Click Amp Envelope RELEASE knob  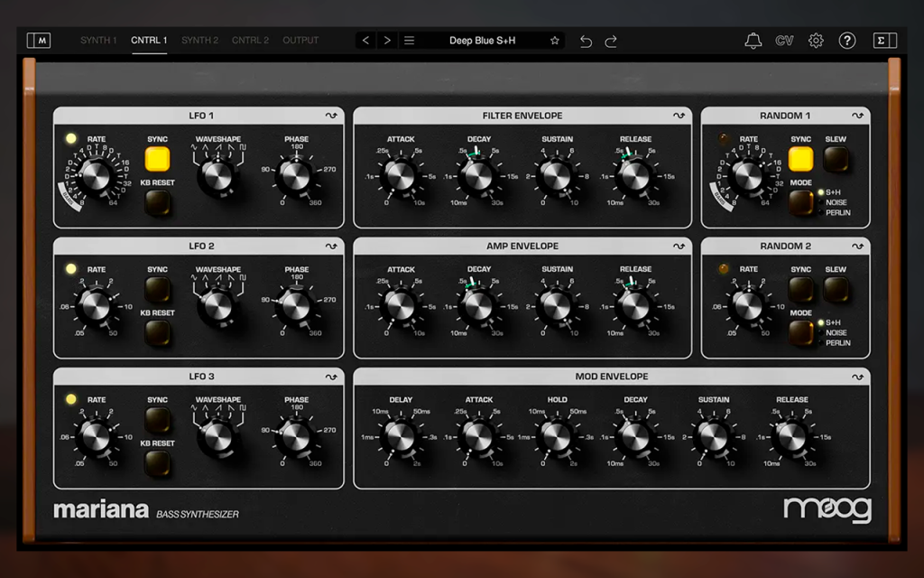tap(635, 306)
